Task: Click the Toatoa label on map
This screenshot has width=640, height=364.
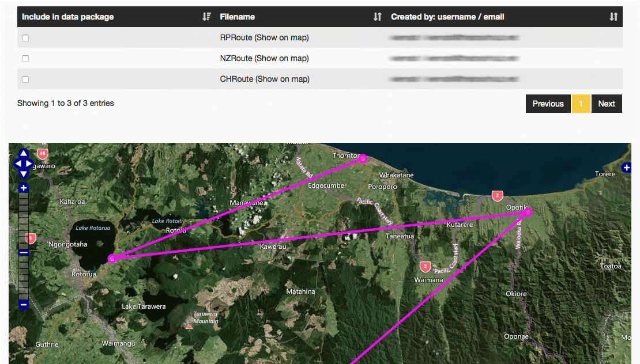Action: tap(611, 266)
